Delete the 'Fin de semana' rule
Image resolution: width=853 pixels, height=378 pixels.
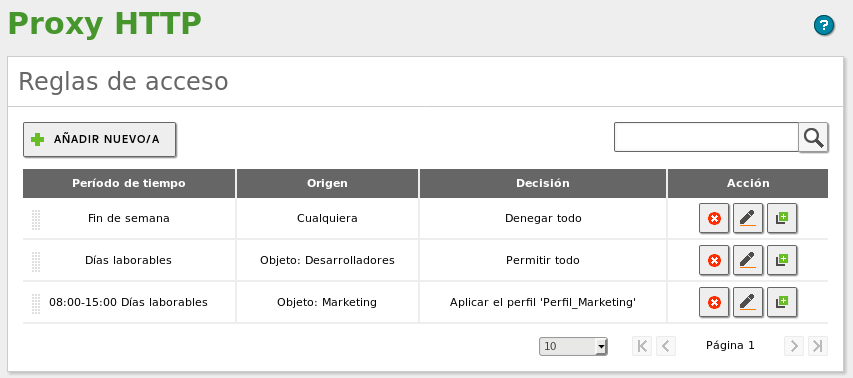coord(714,218)
